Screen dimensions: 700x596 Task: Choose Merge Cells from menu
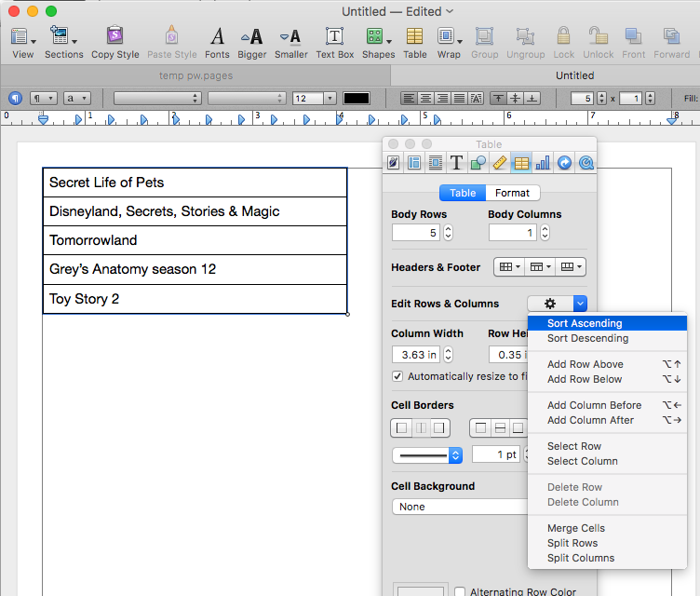(x=607, y=528)
